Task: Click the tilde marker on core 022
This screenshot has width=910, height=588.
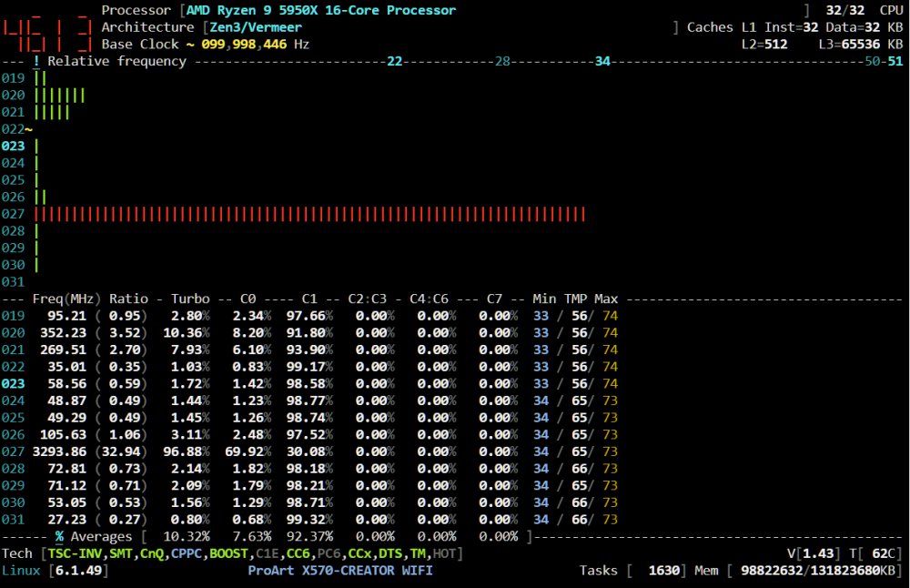Action: (28, 129)
